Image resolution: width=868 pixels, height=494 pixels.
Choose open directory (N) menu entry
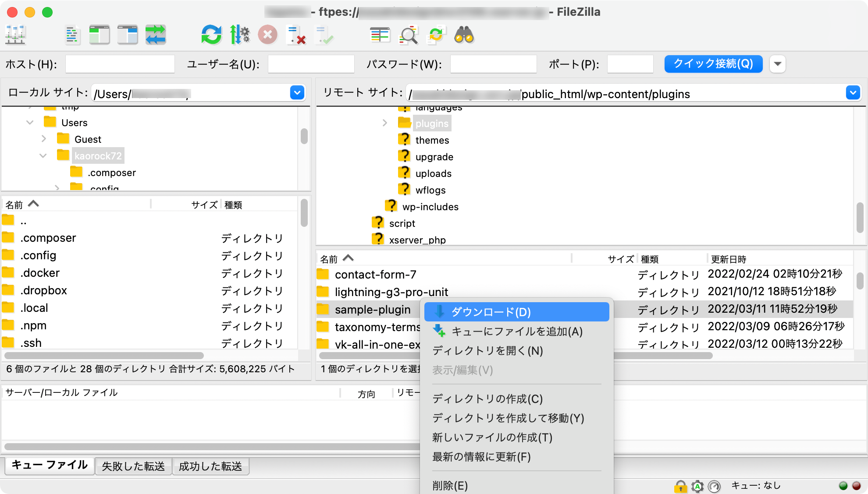[516, 350]
